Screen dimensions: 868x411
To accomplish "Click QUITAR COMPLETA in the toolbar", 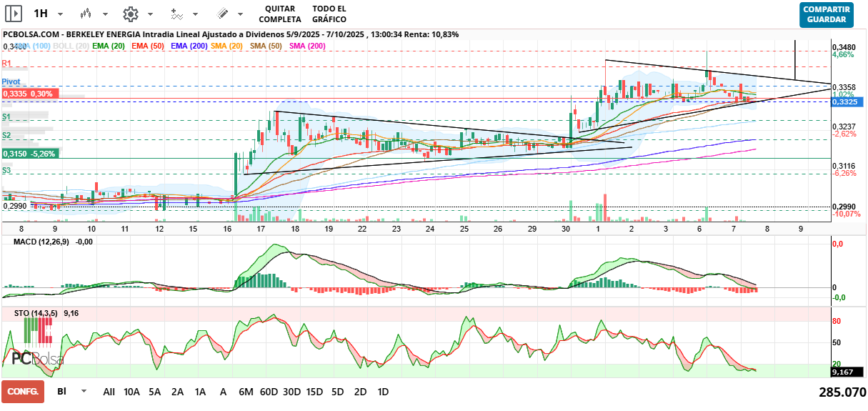I will click(279, 14).
